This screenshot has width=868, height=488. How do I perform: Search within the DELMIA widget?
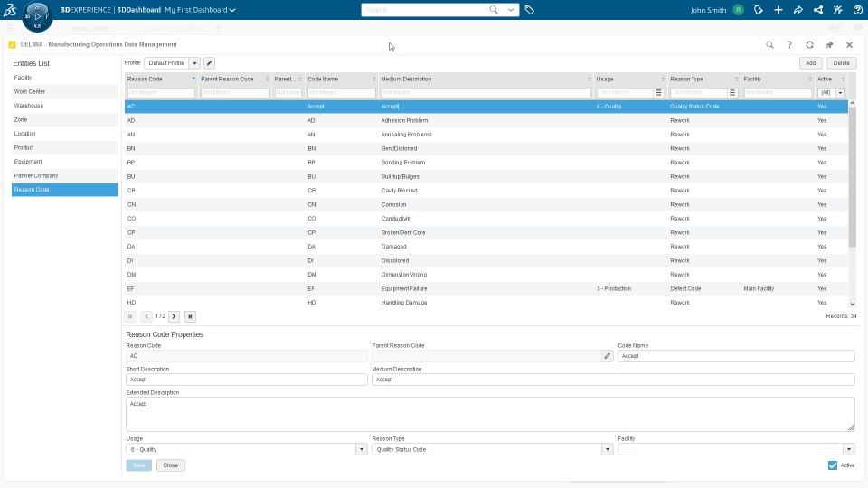pyautogui.click(x=769, y=45)
